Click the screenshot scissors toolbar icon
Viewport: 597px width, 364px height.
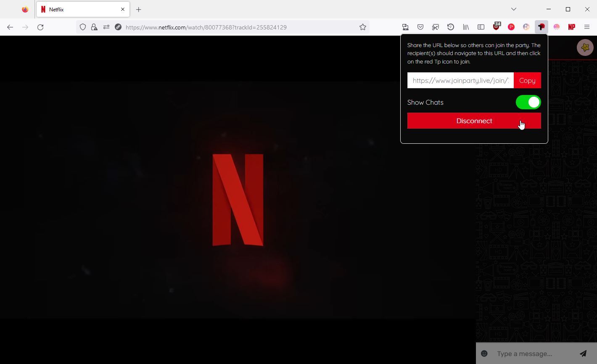(x=436, y=27)
